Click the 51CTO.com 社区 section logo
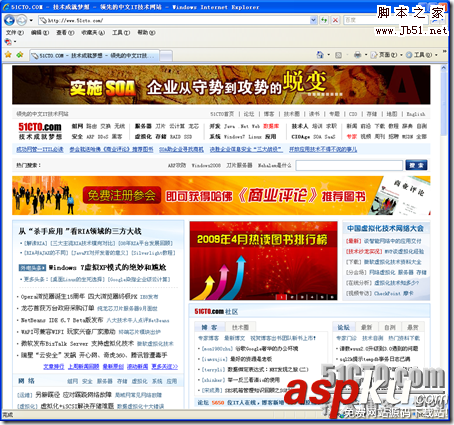This screenshot has height=425, width=454. [216, 312]
